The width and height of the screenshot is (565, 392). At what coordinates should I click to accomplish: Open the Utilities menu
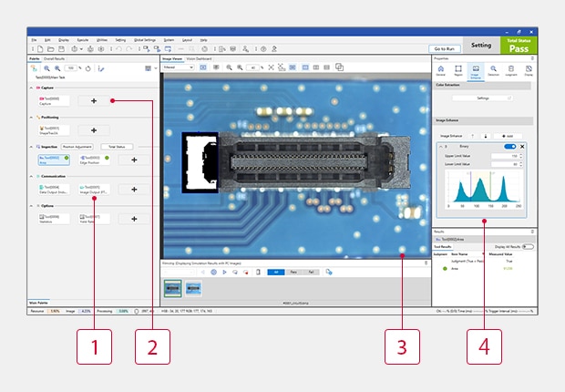pos(102,40)
